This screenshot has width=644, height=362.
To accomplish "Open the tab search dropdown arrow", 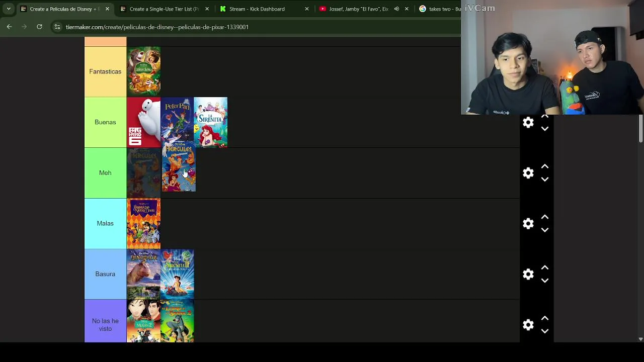I will coord(9,9).
